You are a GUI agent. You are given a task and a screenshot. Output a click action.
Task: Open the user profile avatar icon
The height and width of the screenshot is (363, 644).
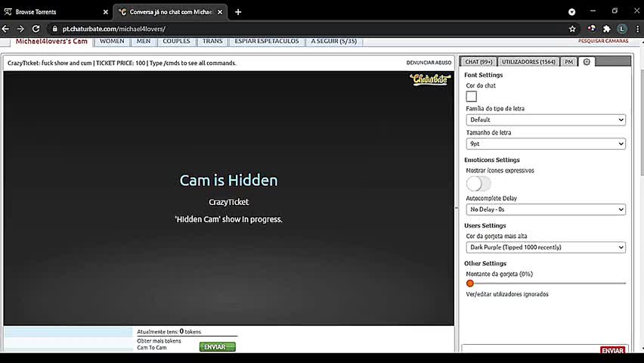[622, 29]
